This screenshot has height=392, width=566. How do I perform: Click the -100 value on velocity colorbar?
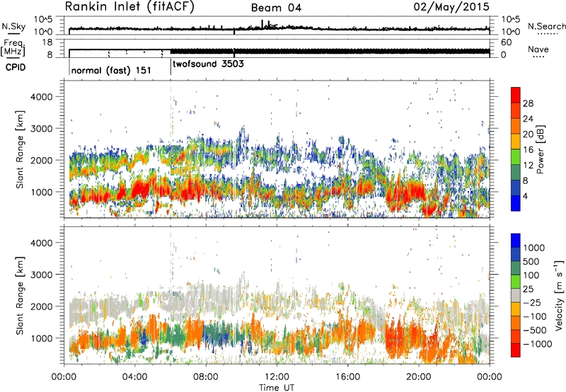pos(535,316)
